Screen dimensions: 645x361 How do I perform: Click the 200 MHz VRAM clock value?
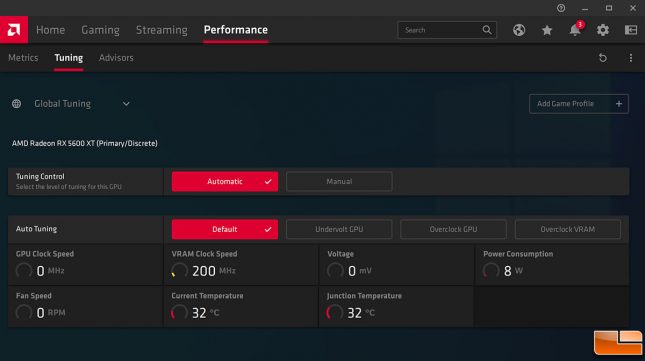pos(214,271)
